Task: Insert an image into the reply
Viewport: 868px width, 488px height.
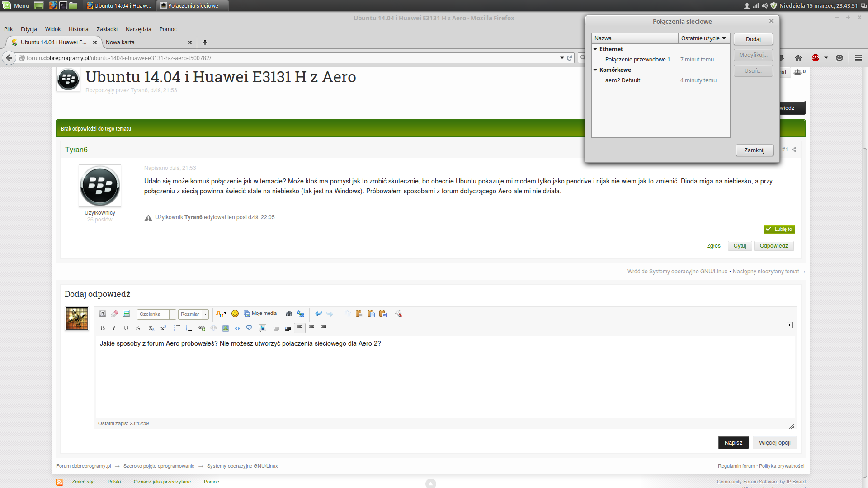Action: point(226,328)
